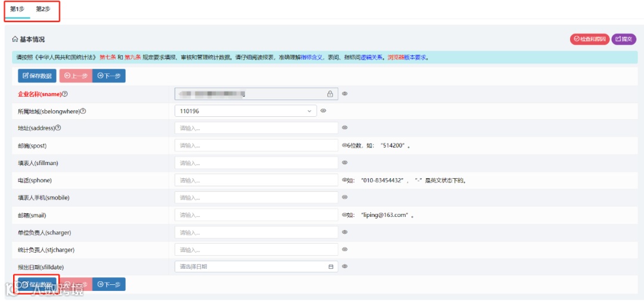This screenshot has height=301, width=644.
Task: Click 保存数据 button above the form
Action: (x=37, y=76)
